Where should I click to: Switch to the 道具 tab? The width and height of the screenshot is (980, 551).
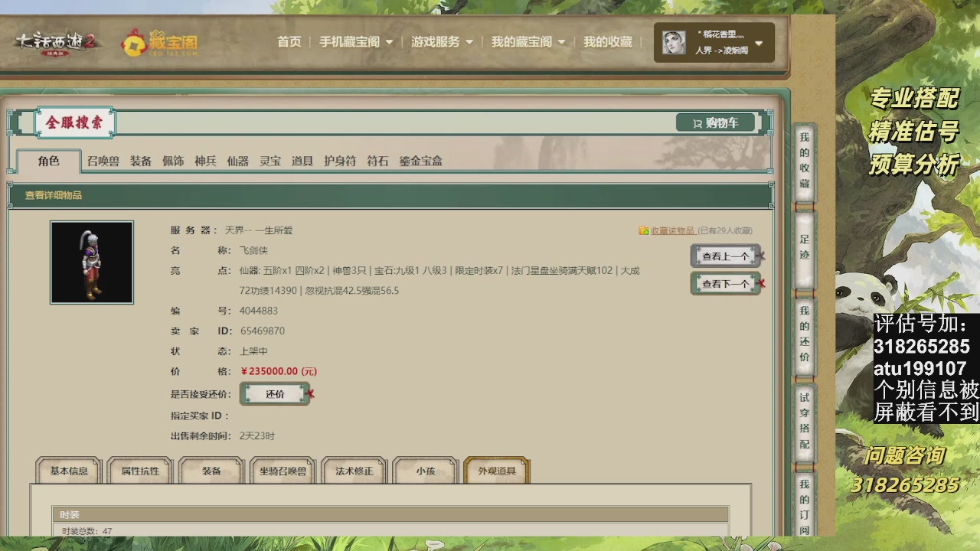coord(302,161)
